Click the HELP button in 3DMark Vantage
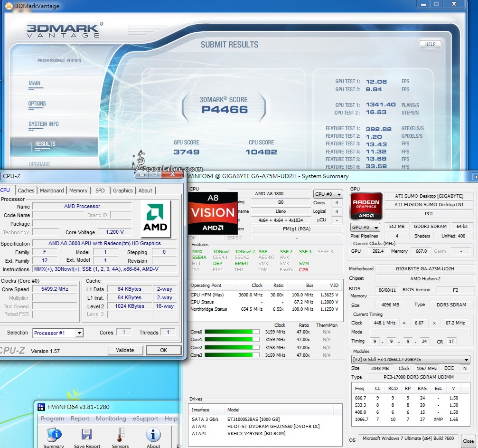 click(430, 44)
